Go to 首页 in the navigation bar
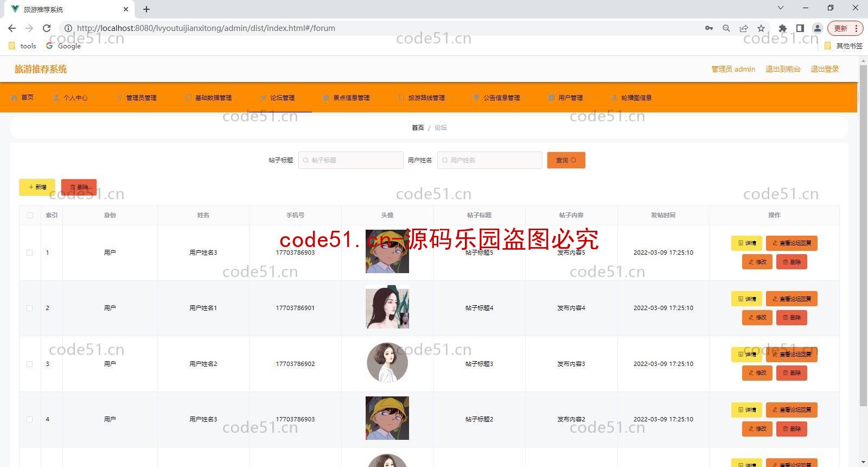Screen dimensions: 868x467 [27, 98]
